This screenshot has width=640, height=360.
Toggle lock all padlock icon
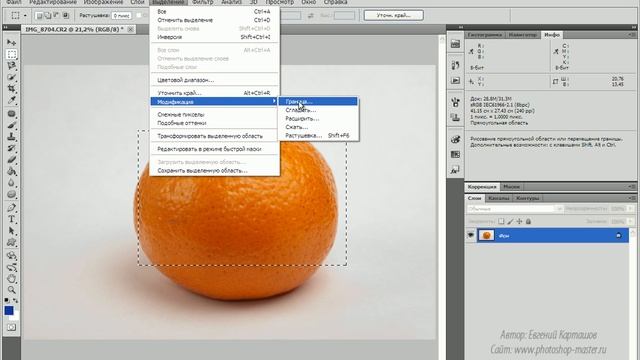(x=528, y=221)
